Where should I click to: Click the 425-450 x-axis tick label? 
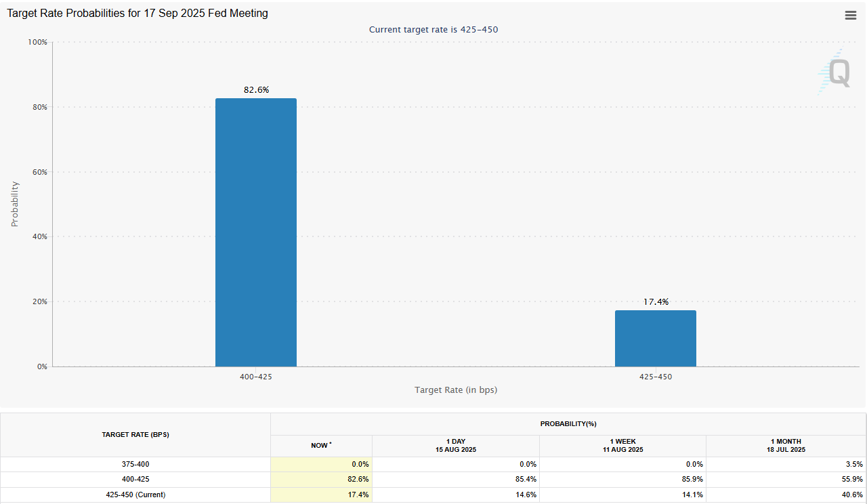tap(655, 377)
